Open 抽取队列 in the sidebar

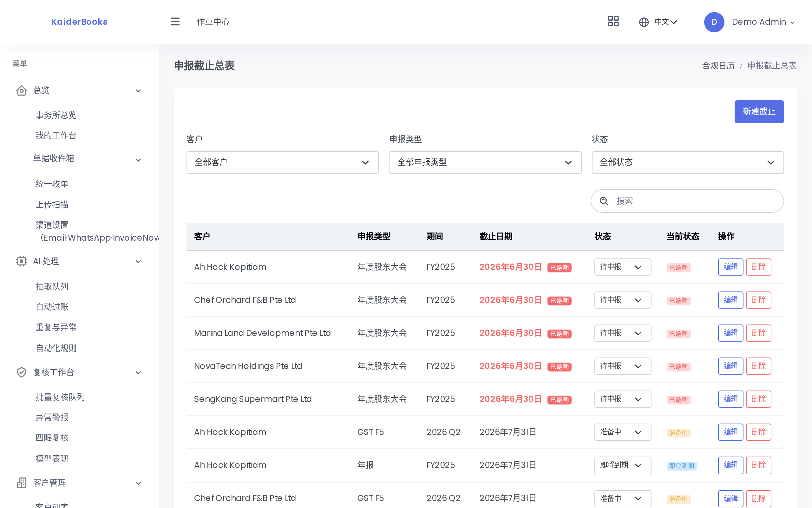[x=52, y=286]
